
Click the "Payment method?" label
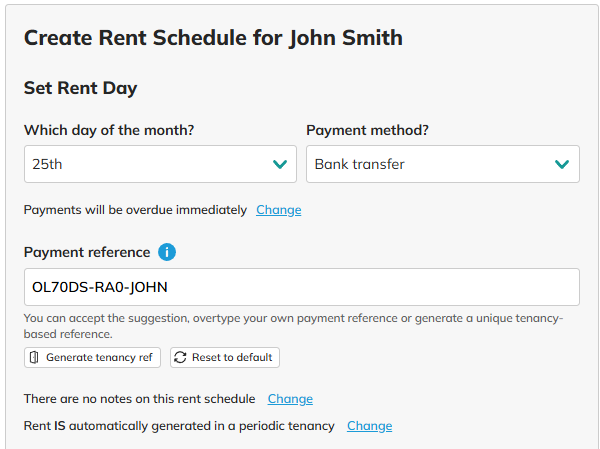367,131
